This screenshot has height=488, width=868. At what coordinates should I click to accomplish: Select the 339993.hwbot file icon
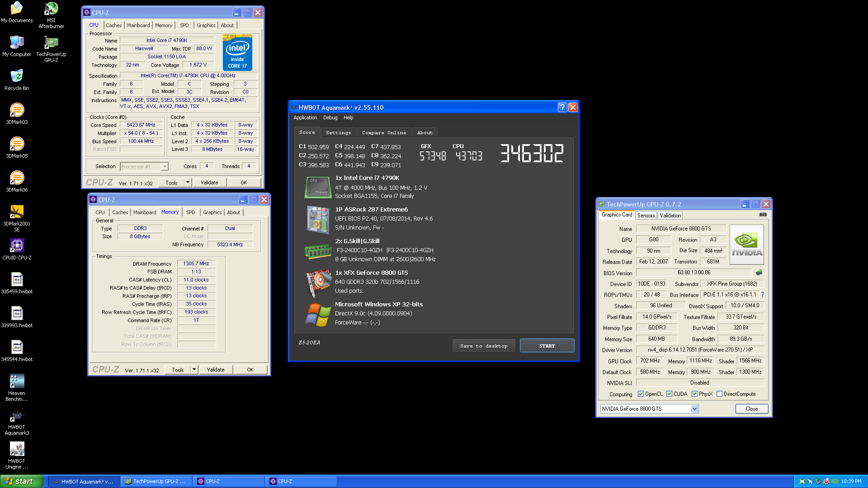[x=17, y=317]
